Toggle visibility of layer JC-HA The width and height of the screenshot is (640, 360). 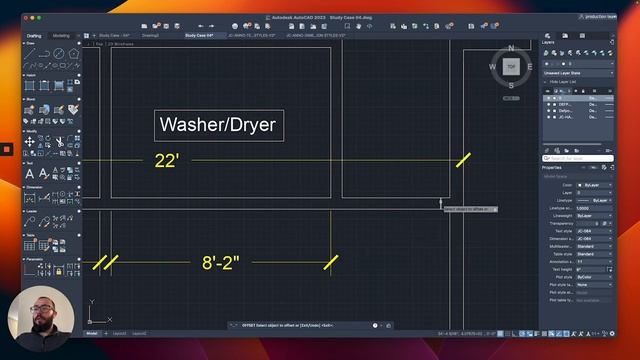(x=549, y=117)
